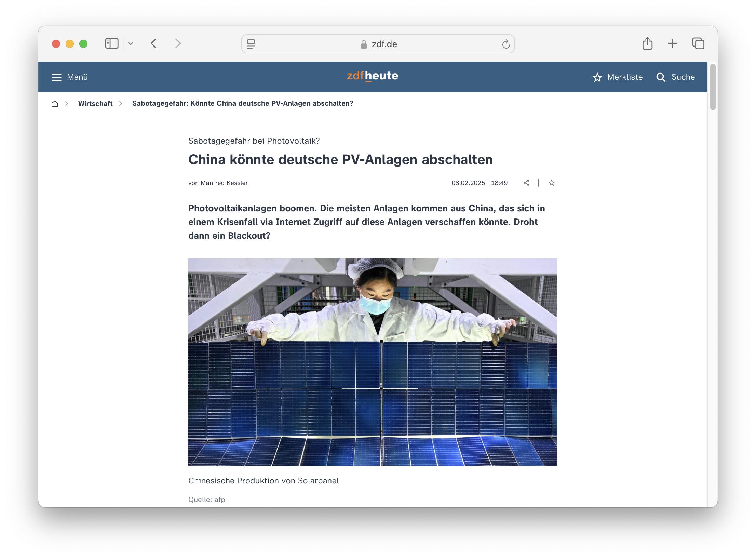Share the article via share icon
The width and height of the screenshot is (756, 558).
[x=526, y=183]
